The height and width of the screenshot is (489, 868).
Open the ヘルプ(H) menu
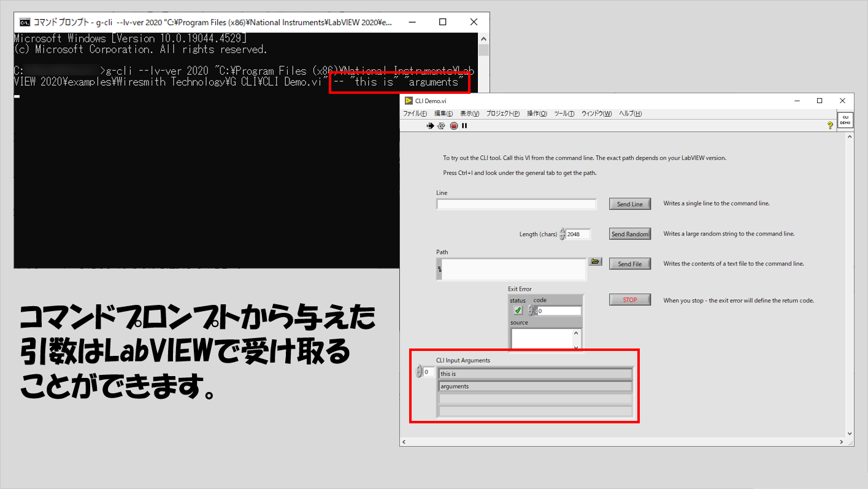click(x=631, y=114)
